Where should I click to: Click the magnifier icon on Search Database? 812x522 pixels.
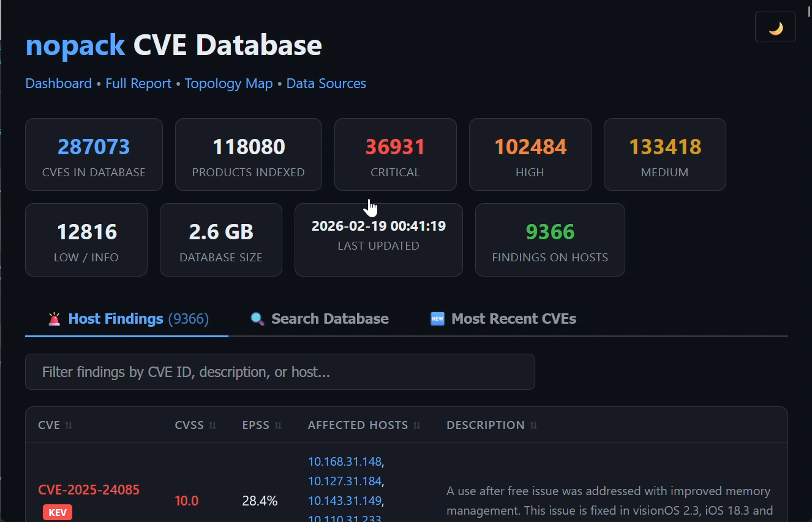point(257,318)
